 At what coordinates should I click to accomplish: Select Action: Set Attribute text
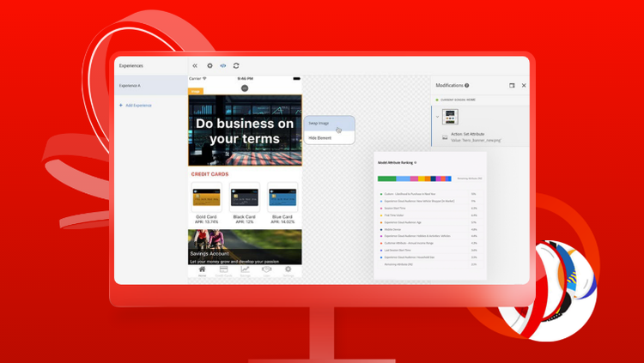click(467, 134)
